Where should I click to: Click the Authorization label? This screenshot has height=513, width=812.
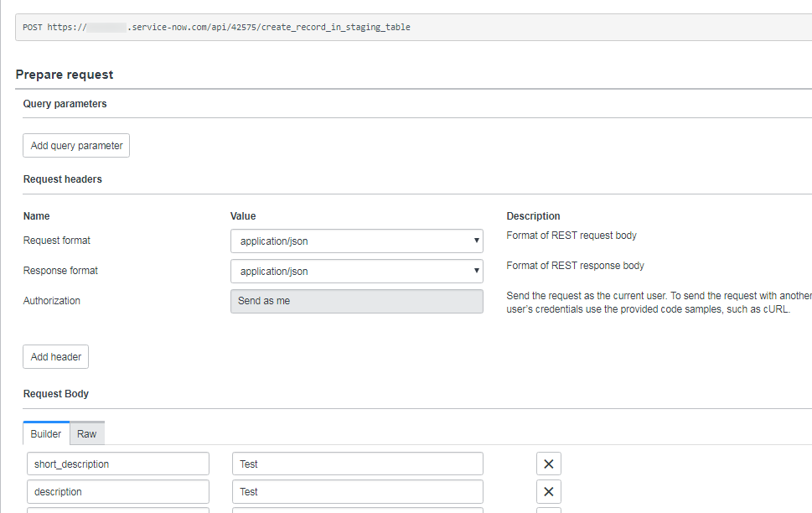click(52, 301)
